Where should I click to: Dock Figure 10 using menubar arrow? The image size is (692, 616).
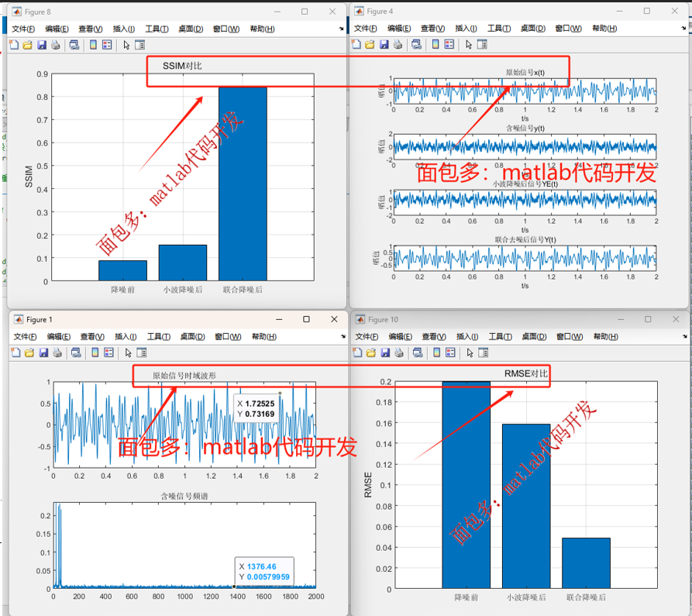(x=684, y=336)
